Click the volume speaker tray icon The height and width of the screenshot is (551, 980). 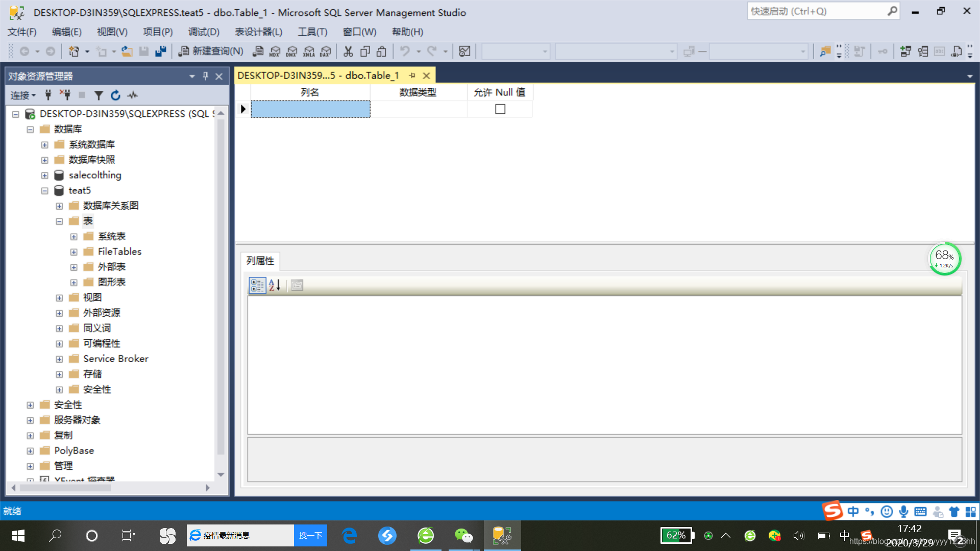pos(798,536)
